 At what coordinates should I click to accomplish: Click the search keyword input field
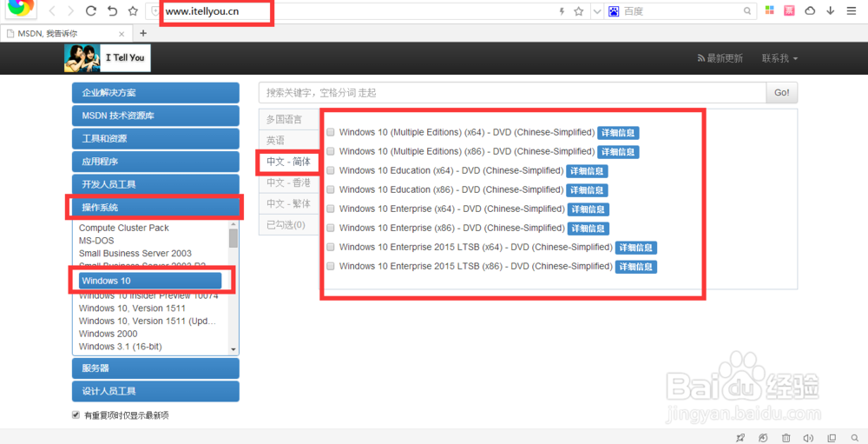pyautogui.click(x=512, y=93)
